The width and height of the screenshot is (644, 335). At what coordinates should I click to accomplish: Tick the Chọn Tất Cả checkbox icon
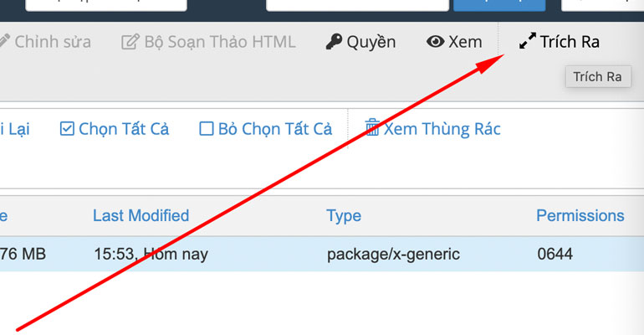click(67, 129)
